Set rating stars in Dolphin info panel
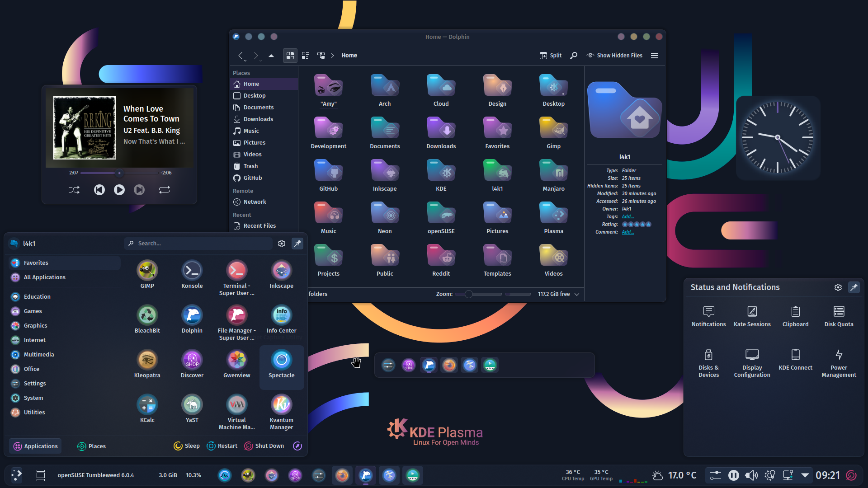This screenshot has width=868, height=488. click(x=637, y=225)
